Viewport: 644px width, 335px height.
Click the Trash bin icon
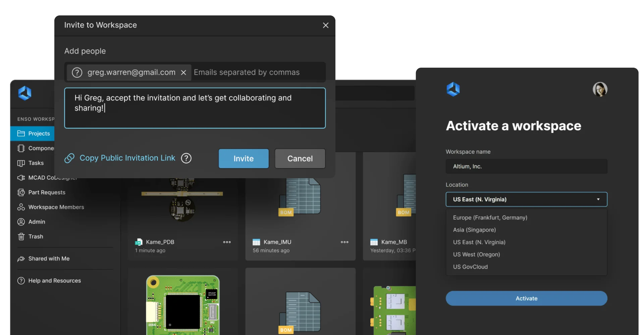(x=21, y=237)
